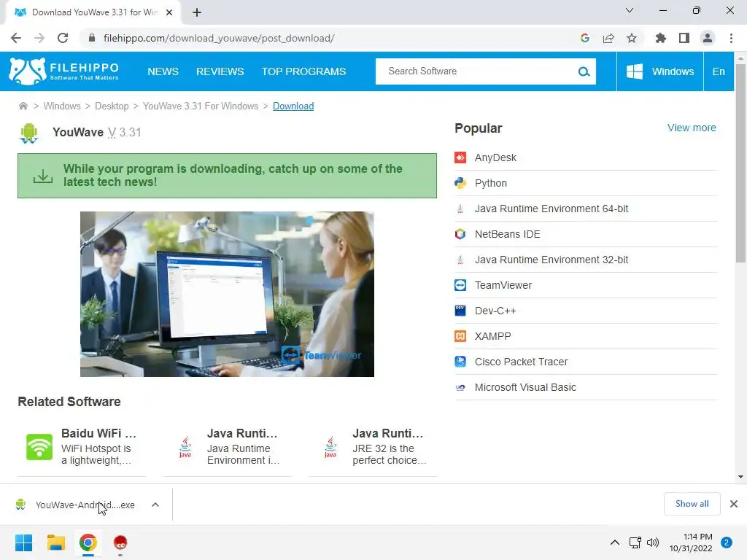Viewport: 747px width, 560px height.
Task: Click the YouWave Android app icon
Action: click(28, 133)
